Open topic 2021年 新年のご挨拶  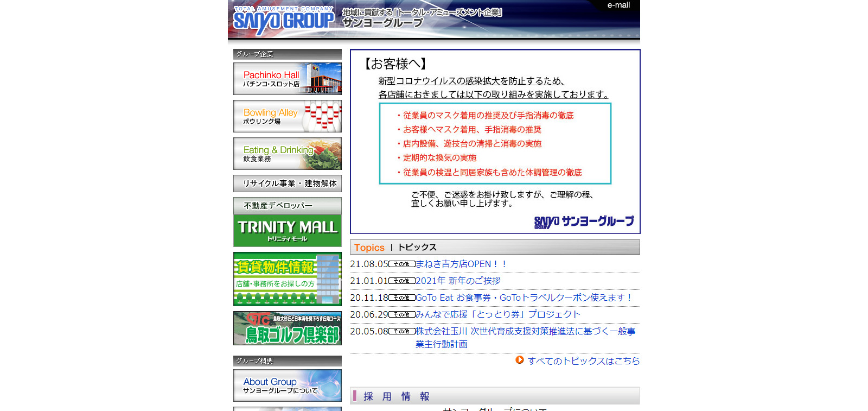(458, 281)
